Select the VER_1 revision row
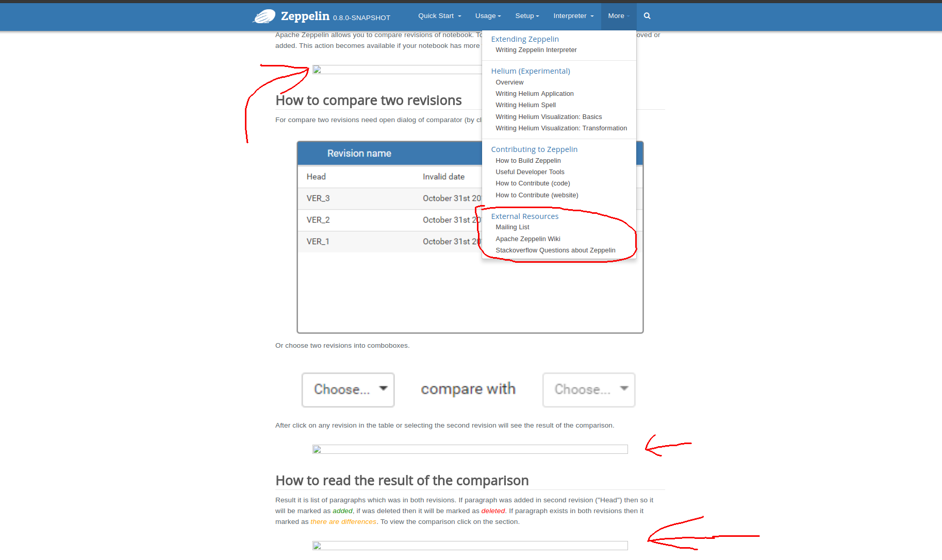The height and width of the screenshot is (560, 942). pos(390,242)
